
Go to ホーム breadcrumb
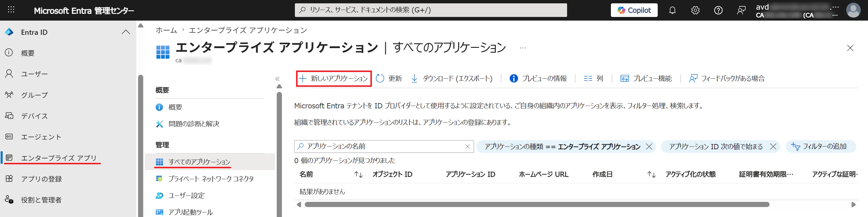coord(166,30)
